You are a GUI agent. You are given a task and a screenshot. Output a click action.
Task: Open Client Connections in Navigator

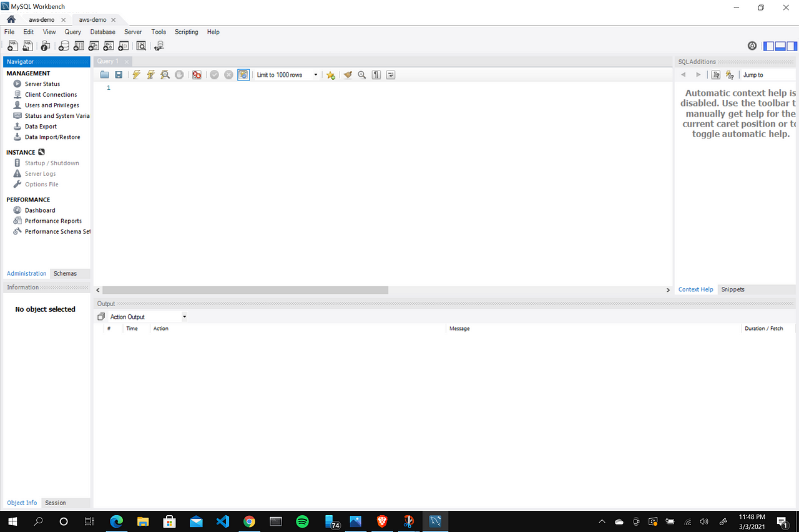click(x=51, y=95)
